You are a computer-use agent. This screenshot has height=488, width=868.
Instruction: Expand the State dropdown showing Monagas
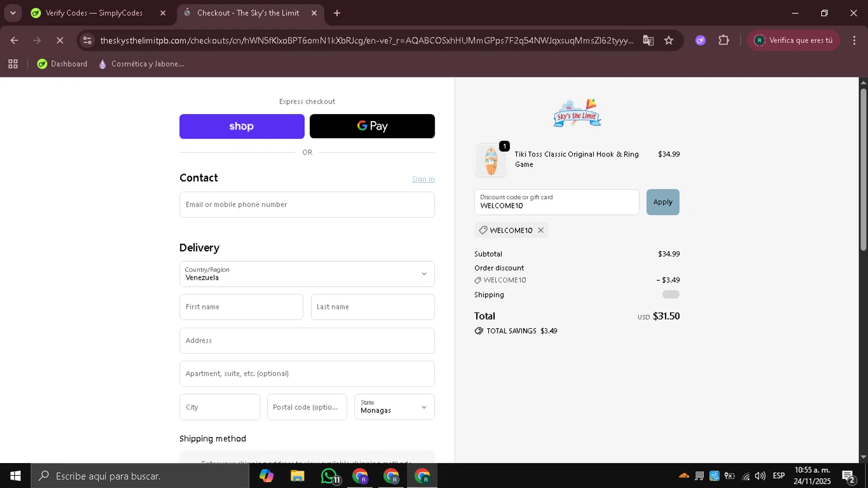pos(394,407)
